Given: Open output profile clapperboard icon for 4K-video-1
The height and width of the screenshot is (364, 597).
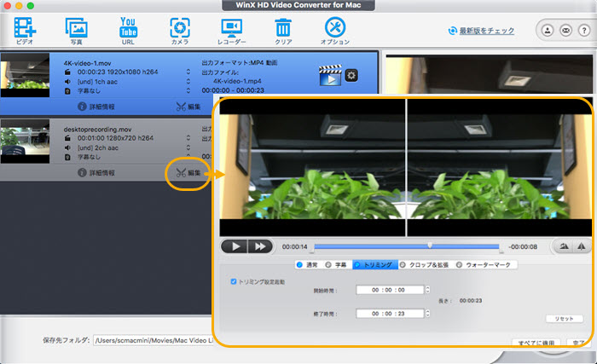Looking at the screenshot, I should (330, 75).
